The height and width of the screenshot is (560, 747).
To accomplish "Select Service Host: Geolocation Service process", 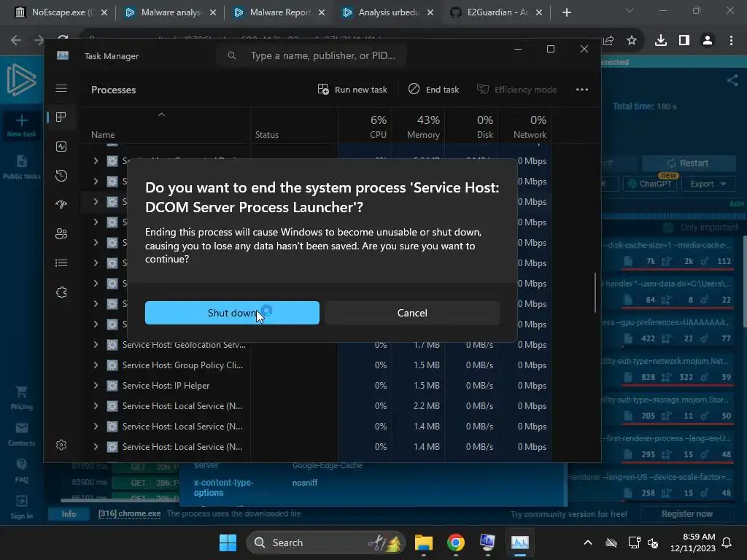I will click(184, 344).
